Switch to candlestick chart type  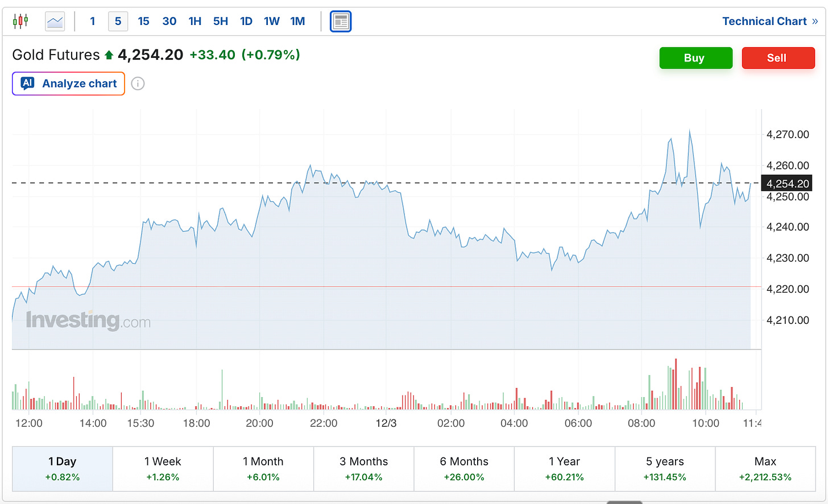pyautogui.click(x=20, y=22)
